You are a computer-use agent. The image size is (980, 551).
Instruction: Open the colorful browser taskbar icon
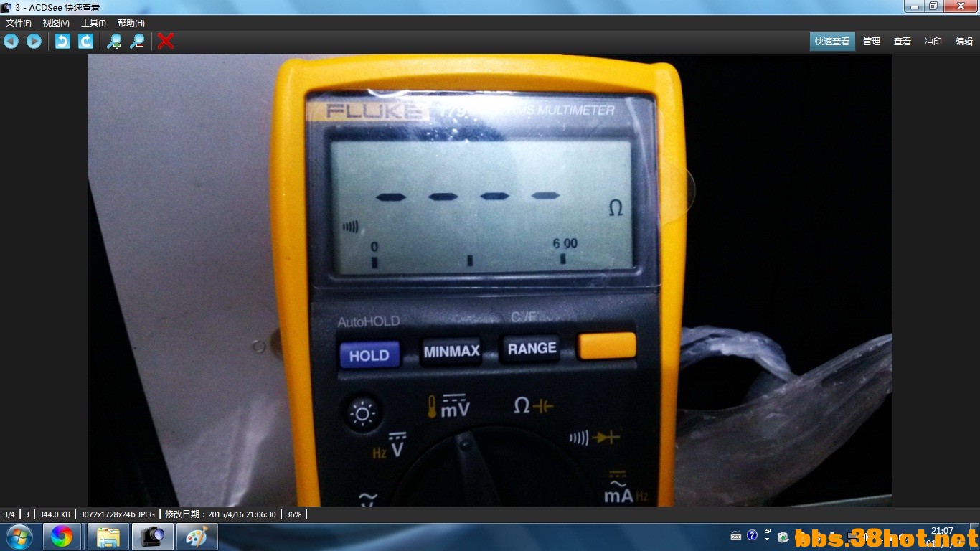click(61, 537)
